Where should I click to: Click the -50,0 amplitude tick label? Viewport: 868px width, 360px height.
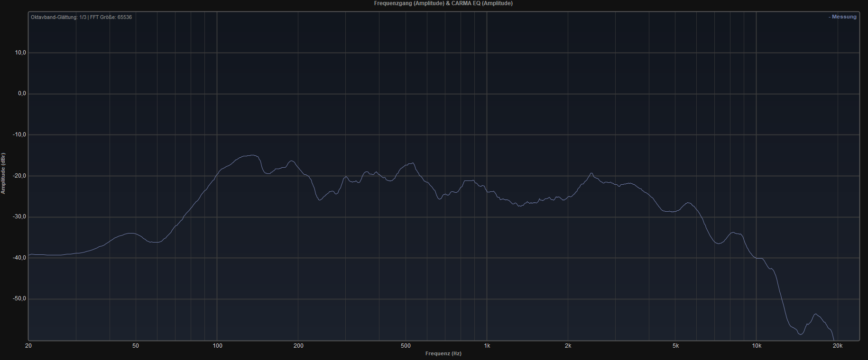click(x=20, y=299)
